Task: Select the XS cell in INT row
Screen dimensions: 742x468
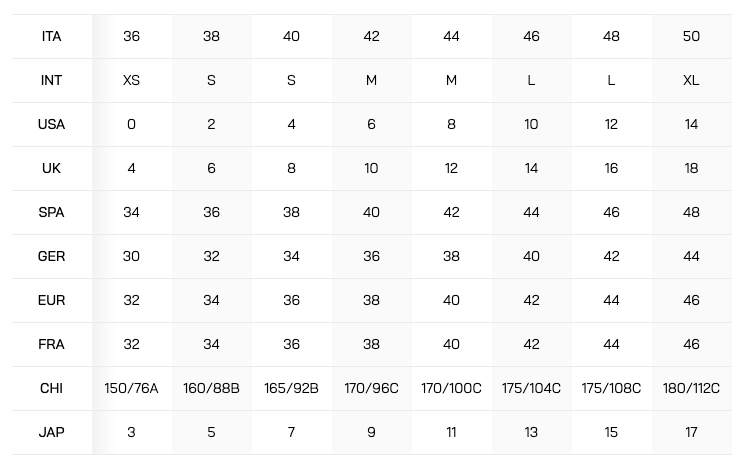Action: (x=132, y=80)
